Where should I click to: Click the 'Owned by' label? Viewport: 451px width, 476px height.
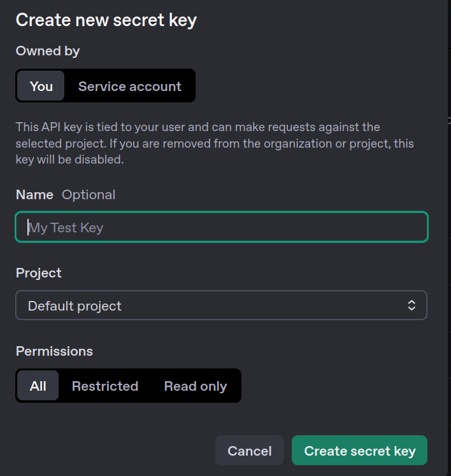pyautogui.click(x=48, y=51)
